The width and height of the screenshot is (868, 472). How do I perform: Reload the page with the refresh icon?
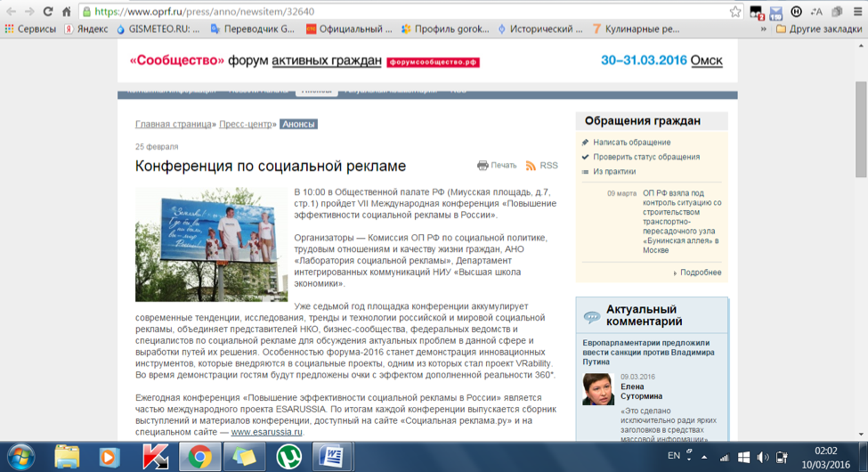click(x=47, y=12)
